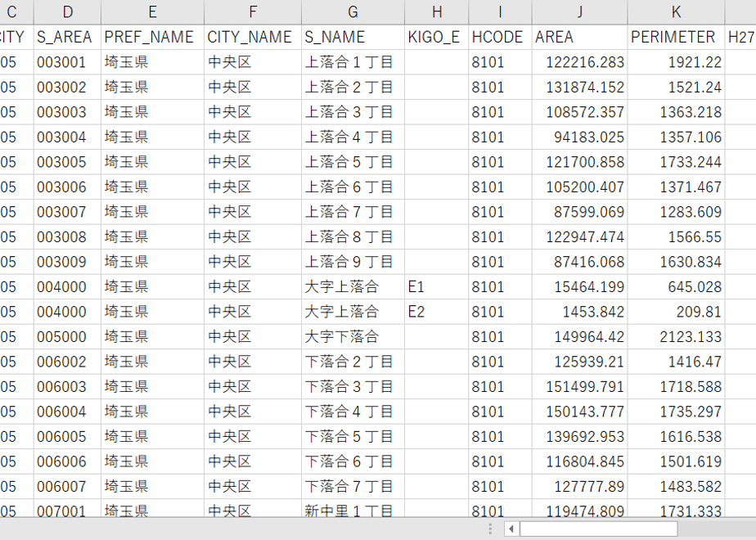Click the PERIMETER header cell

[676, 37]
